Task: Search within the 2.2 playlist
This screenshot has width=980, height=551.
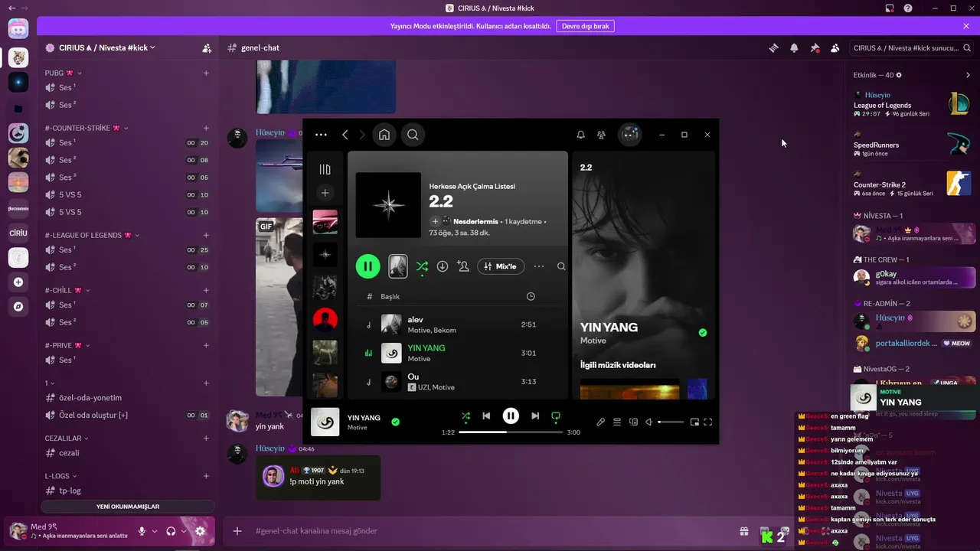Action: click(x=561, y=266)
